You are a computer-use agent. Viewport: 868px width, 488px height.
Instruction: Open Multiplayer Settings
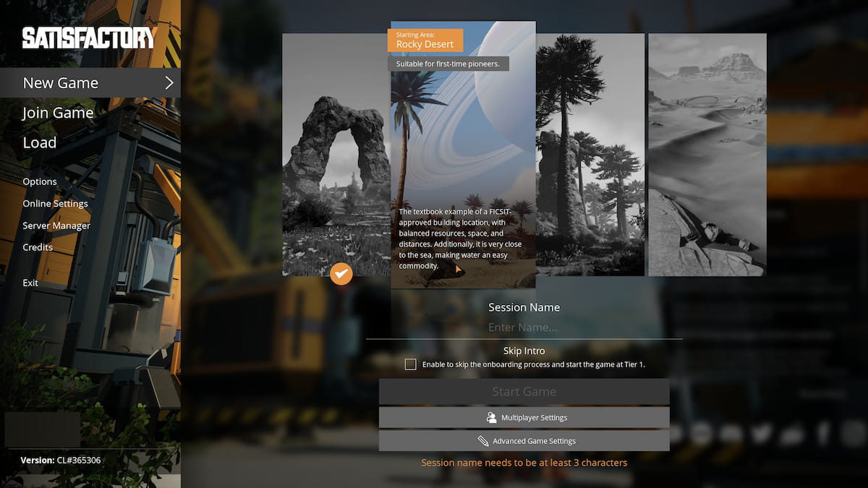(x=524, y=418)
